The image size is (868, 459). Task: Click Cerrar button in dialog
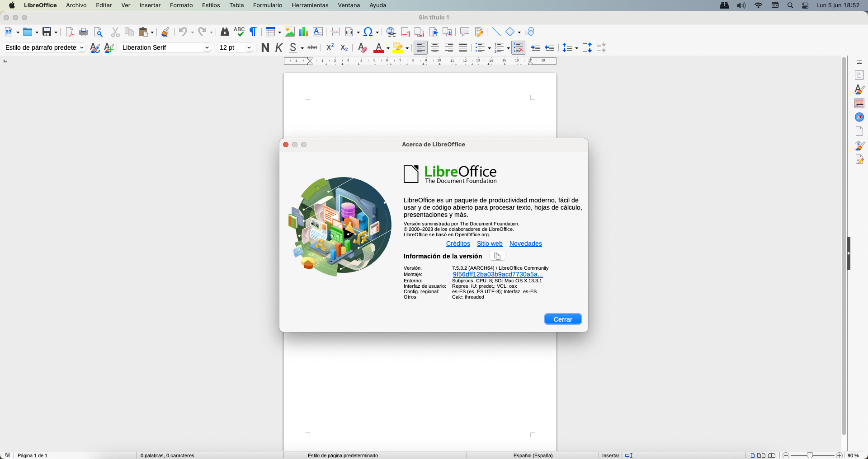(x=563, y=319)
